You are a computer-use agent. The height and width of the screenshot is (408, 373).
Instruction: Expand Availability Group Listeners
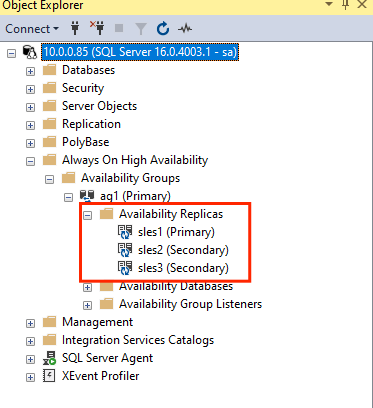click(87, 305)
